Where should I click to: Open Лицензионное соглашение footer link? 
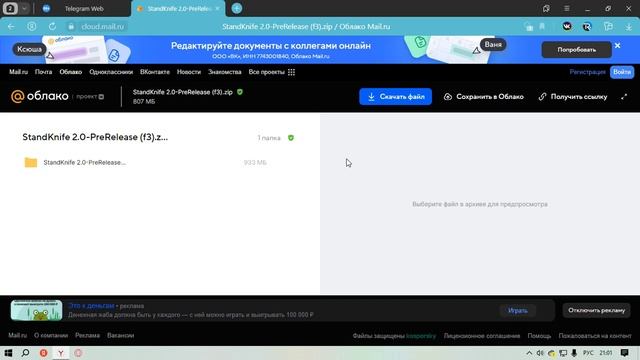pyautogui.click(x=482, y=336)
